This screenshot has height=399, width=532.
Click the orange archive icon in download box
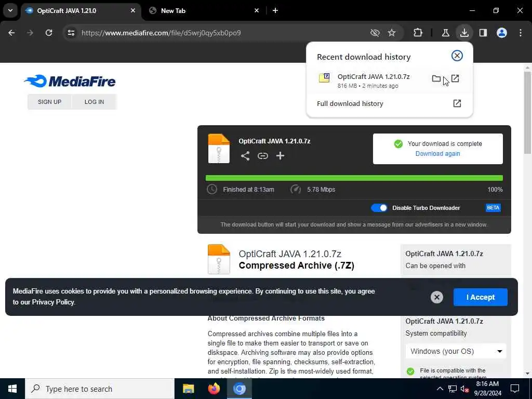click(219, 149)
